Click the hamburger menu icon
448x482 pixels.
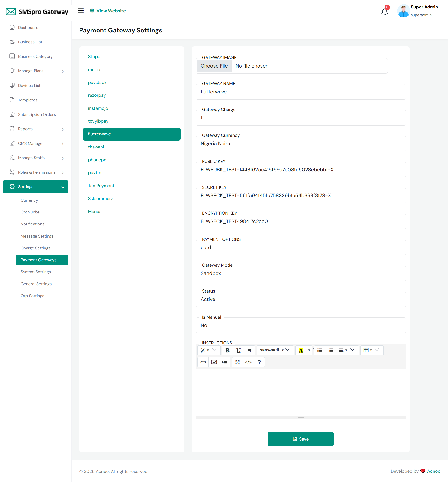pyautogui.click(x=81, y=11)
